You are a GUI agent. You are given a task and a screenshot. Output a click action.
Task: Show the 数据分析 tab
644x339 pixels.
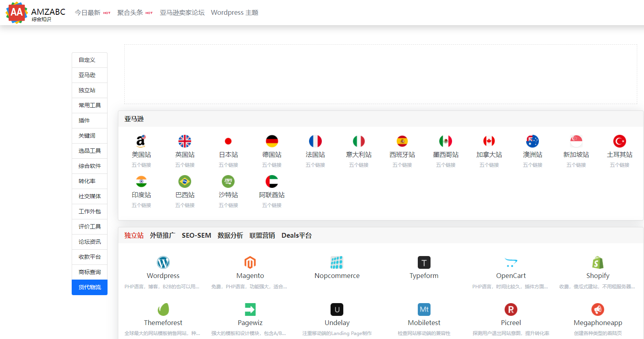230,236
